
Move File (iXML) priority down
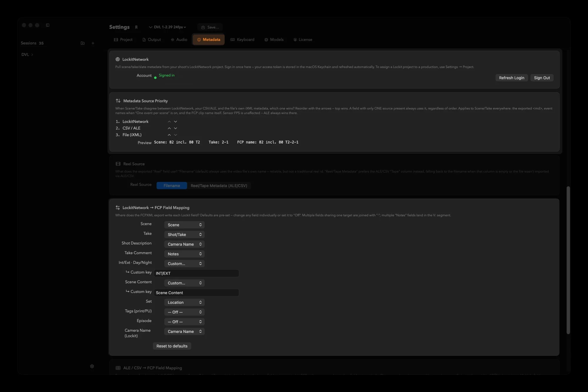pyautogui.click(x=176, y=135)
